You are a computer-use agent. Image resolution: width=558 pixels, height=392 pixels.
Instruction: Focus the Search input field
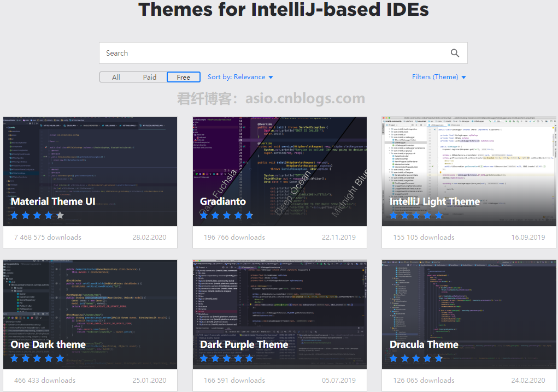pos(283,53)
